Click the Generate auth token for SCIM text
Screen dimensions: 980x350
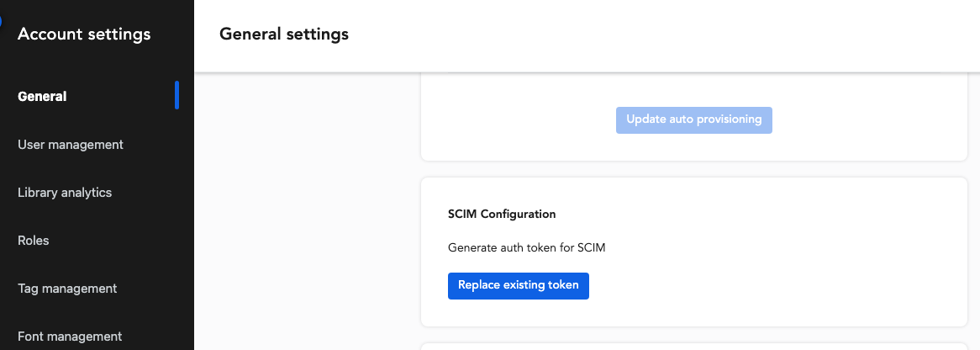tap(526, 248)
